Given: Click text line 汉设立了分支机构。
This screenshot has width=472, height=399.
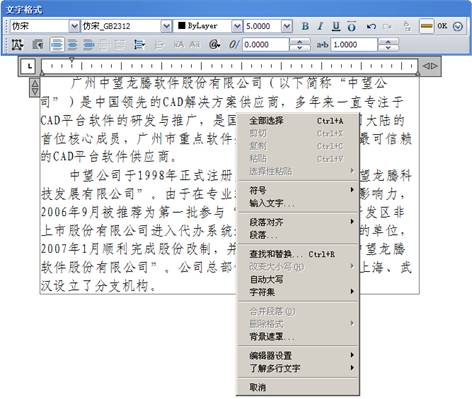Looking at the screenshot, I should point(98,285).
